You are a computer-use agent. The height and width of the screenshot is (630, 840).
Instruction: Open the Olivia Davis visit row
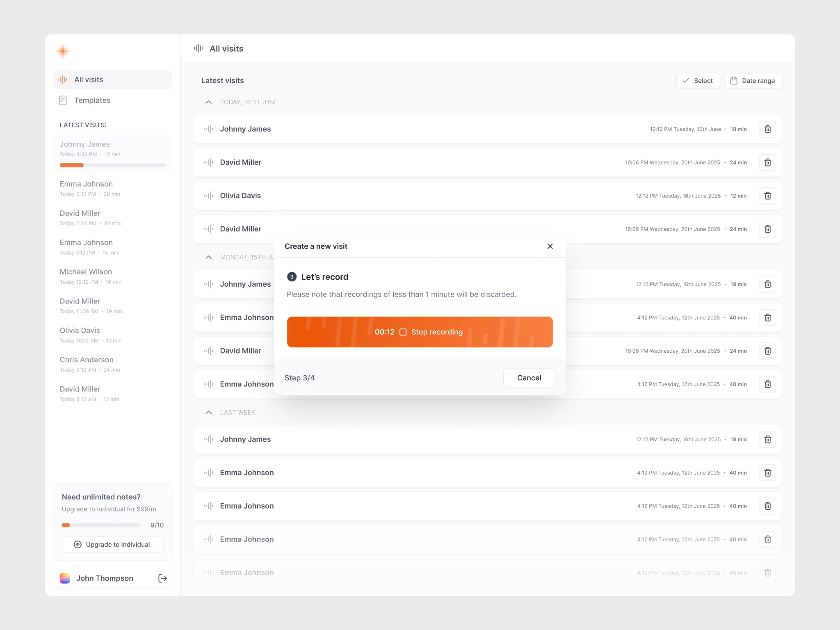[x=487, y=196]
